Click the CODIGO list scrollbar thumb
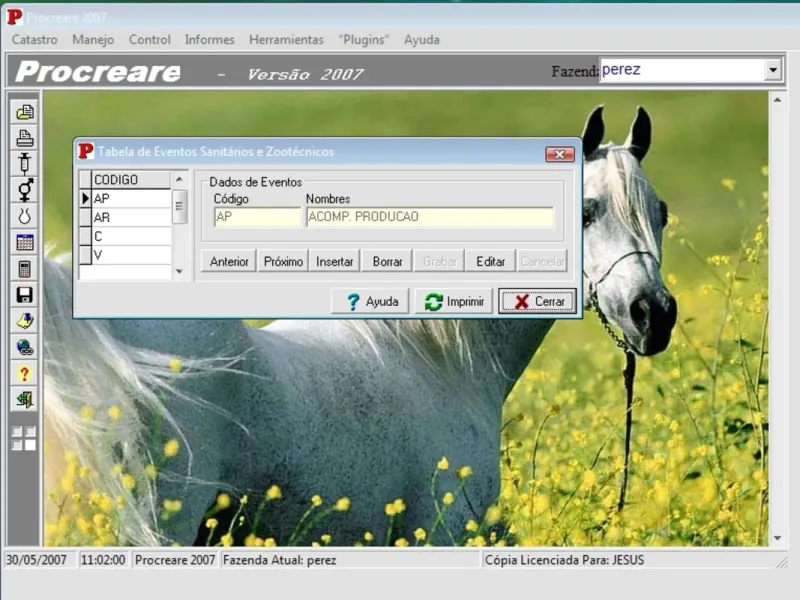The width and height of the screenshot is (800, 600). coord(179,206)
